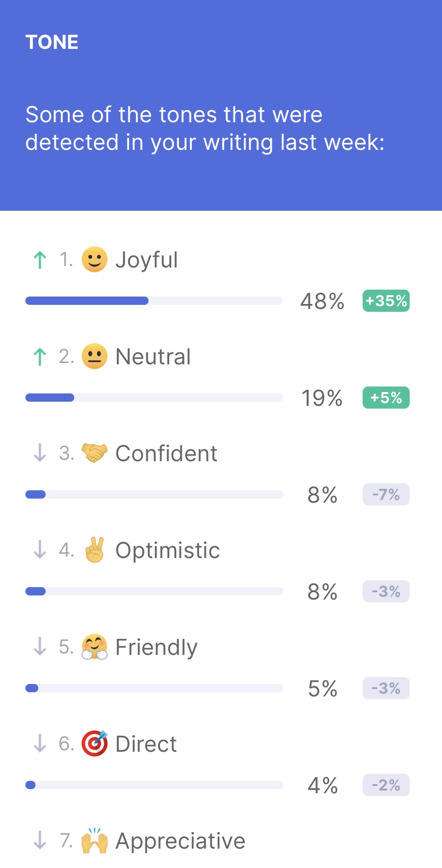442x868 pixels.
Task: Click the gray down arrow beside Confident
Action: (x=40, y=453)
